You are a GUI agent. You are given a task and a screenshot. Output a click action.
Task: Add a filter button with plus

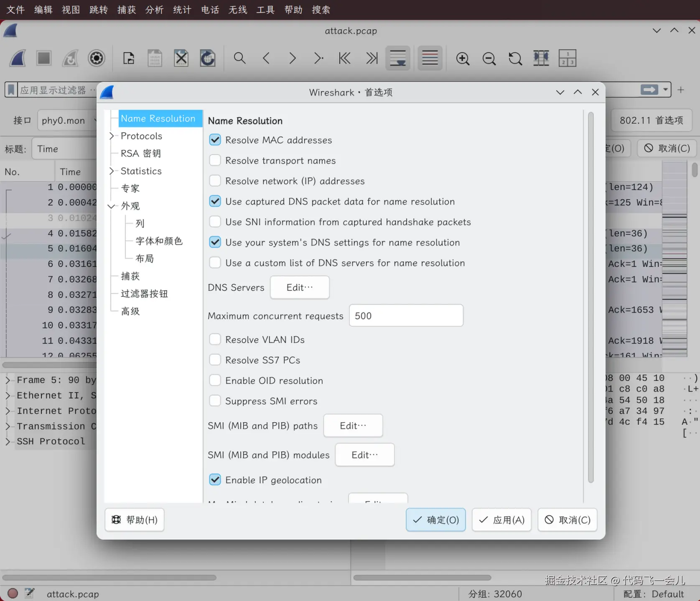[681, 90]
